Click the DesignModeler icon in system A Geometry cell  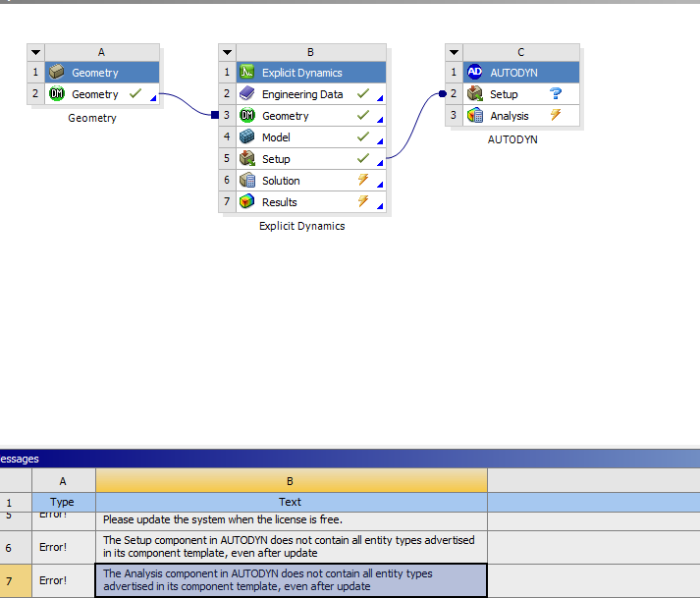coord(57,94)
